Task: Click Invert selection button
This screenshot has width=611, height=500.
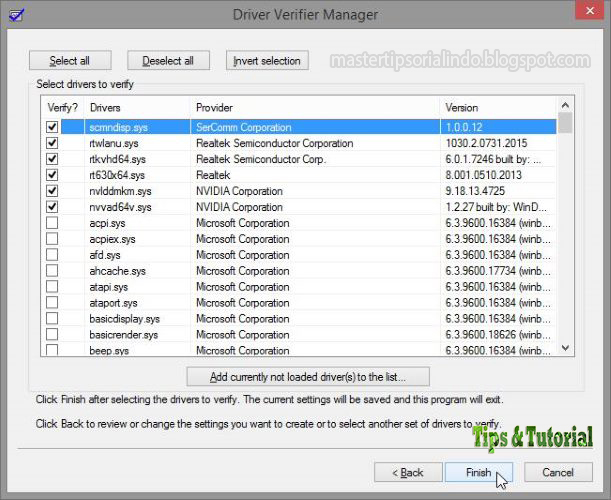Action: point(267,60)
